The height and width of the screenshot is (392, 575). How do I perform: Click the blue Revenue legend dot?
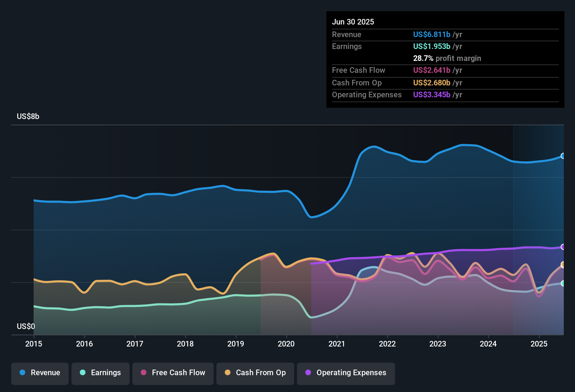(x=22, y=373)
